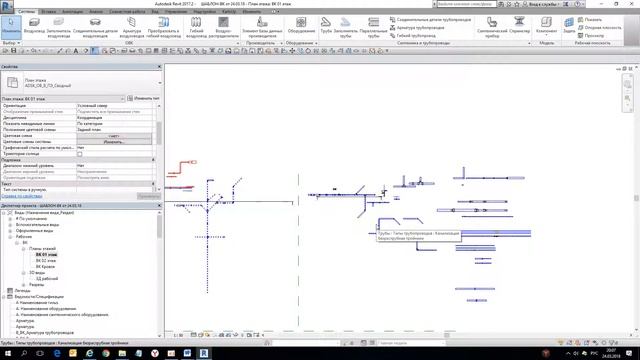The width and height of the screenshot is (640, 360).
Task: Open the Управление ribbon tab
Action: pos(176,11)
